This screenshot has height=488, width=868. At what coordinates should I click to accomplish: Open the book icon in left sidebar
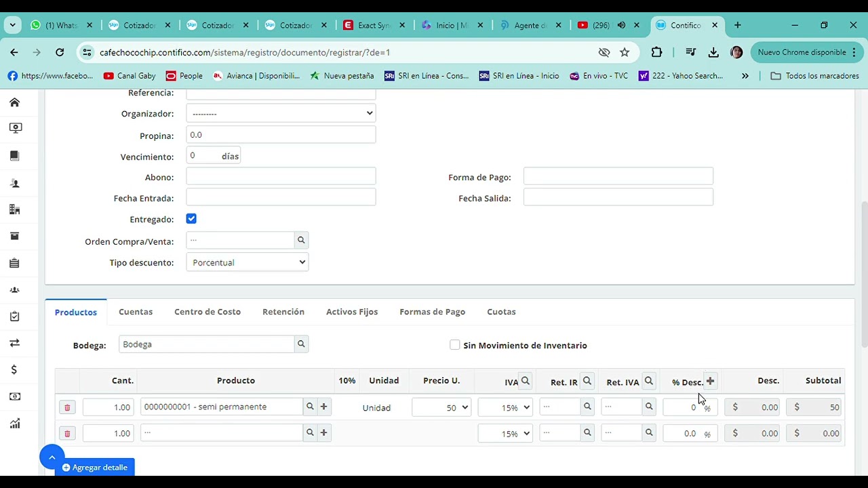pyautogui.click(x=14, y=156)
